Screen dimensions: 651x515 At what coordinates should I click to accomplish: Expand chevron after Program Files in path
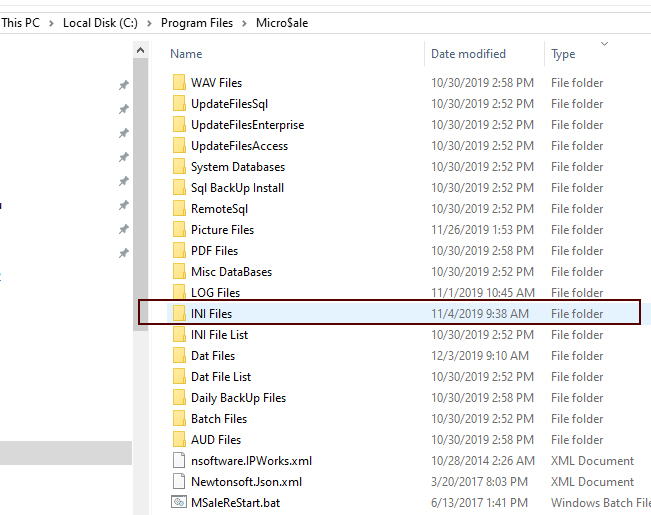(243, 22)
